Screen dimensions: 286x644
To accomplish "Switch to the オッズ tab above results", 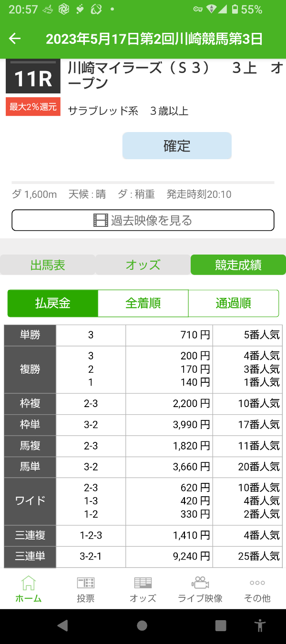I will point(143,265).
